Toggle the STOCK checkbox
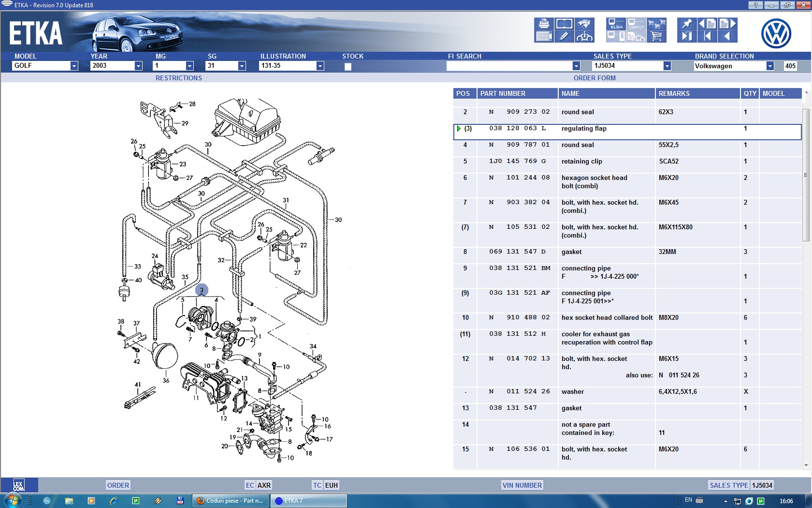 [348, 67]
